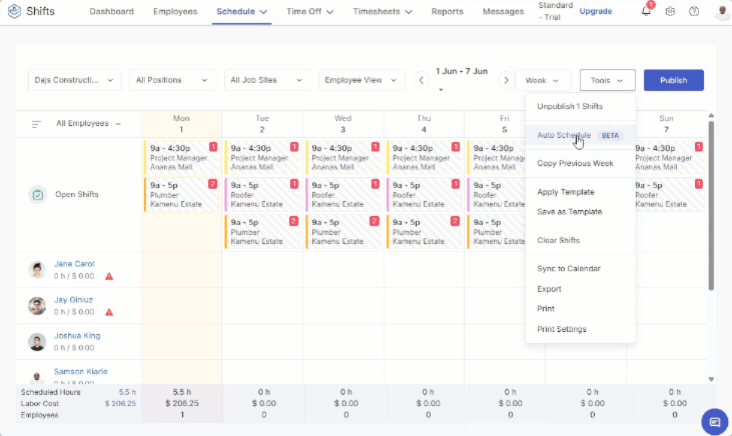Viewport: 732px width, 436px height.
Task: Click Jay Giniuz's avatar photo
Action: tap(37, 306)
